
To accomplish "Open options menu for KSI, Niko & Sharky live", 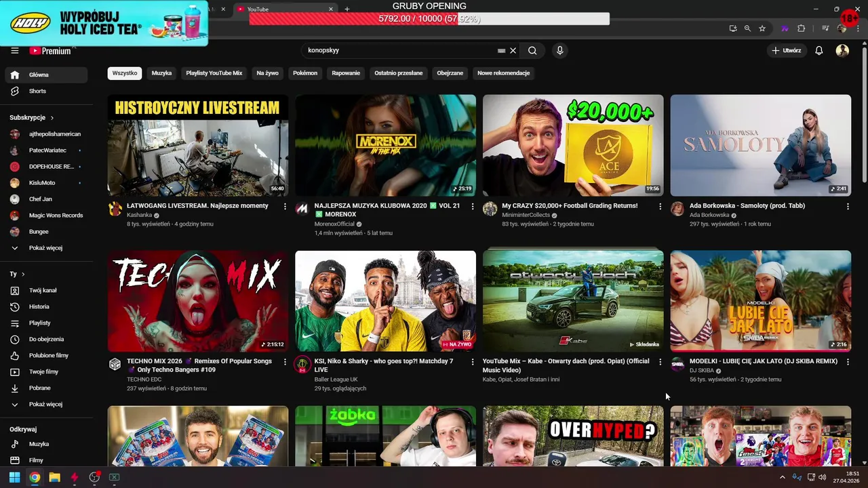I will pyautogui.click(x=473, y=363).
